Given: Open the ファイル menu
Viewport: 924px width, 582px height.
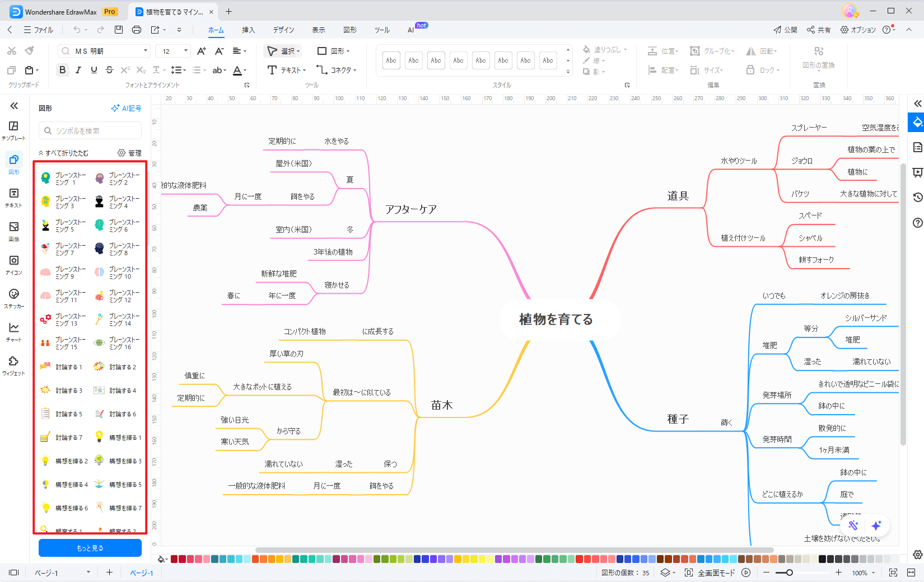Looking at the screenshot, I should tap(39, 30).
